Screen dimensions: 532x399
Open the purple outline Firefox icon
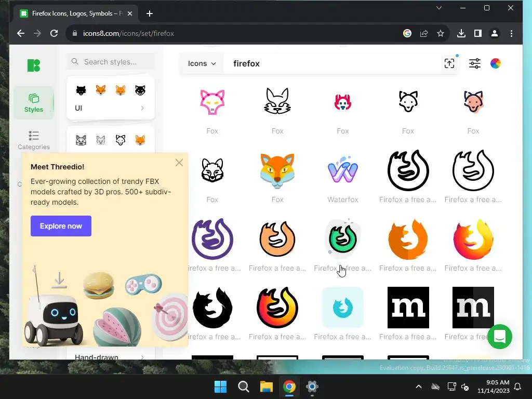[212, 239]
